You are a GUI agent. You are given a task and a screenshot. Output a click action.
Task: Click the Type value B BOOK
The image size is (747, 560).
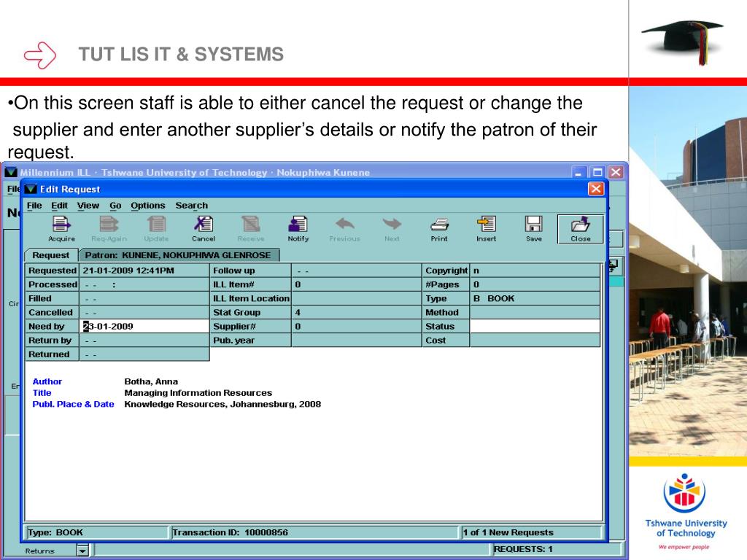pyautogui.click(x=535, y=298)
